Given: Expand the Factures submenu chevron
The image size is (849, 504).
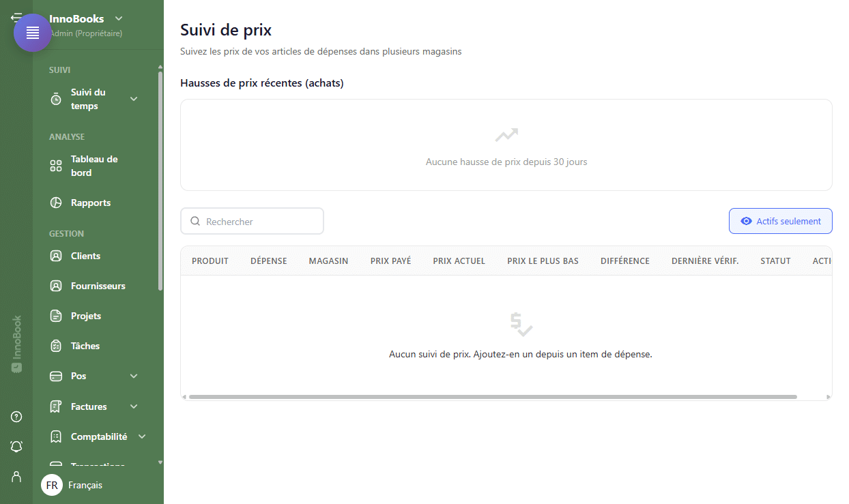Looking at the screenshot, I should (x=134, y=406).
